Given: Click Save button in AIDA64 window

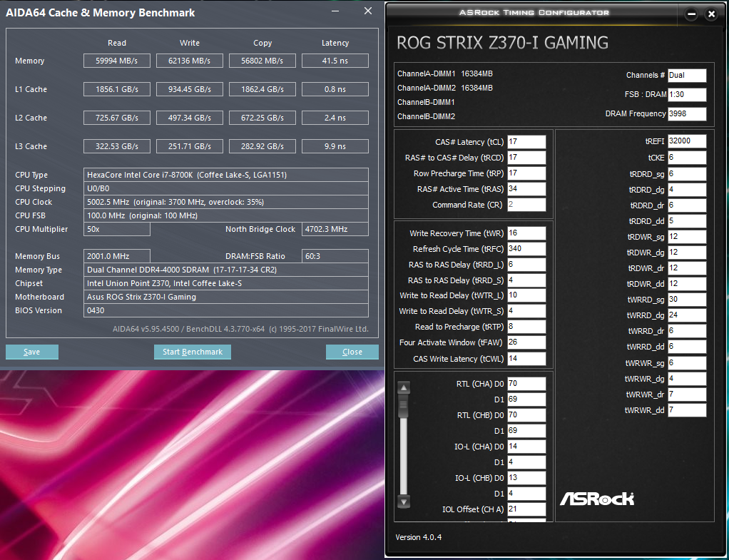Looking at the screenshot, I should (x=32, y=352).
